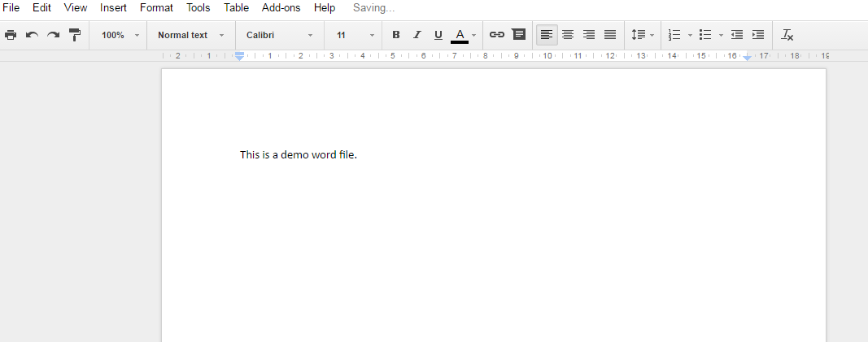This screenshot has height=342, width=868.
Task: Click the Print icon
Action: 10,35
